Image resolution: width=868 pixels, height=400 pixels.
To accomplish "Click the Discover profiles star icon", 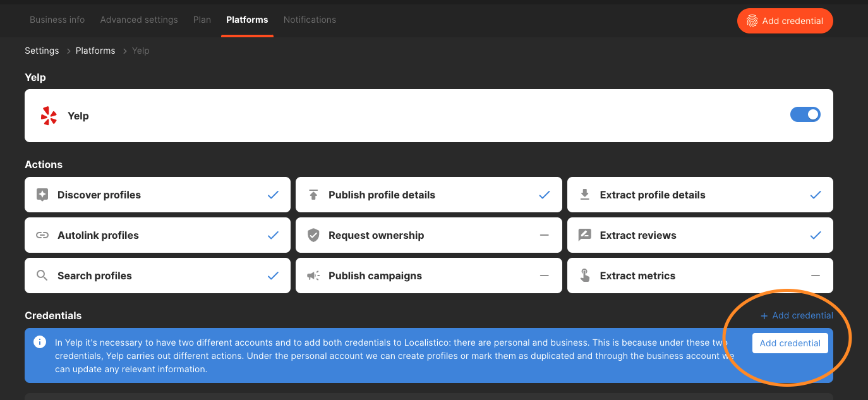I will [42, 195].
